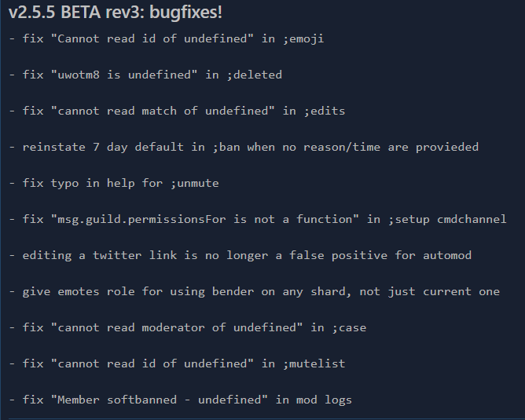
Task: Select the msg.guild.permissionsFor fix line
Action: (x=258, y=219)
